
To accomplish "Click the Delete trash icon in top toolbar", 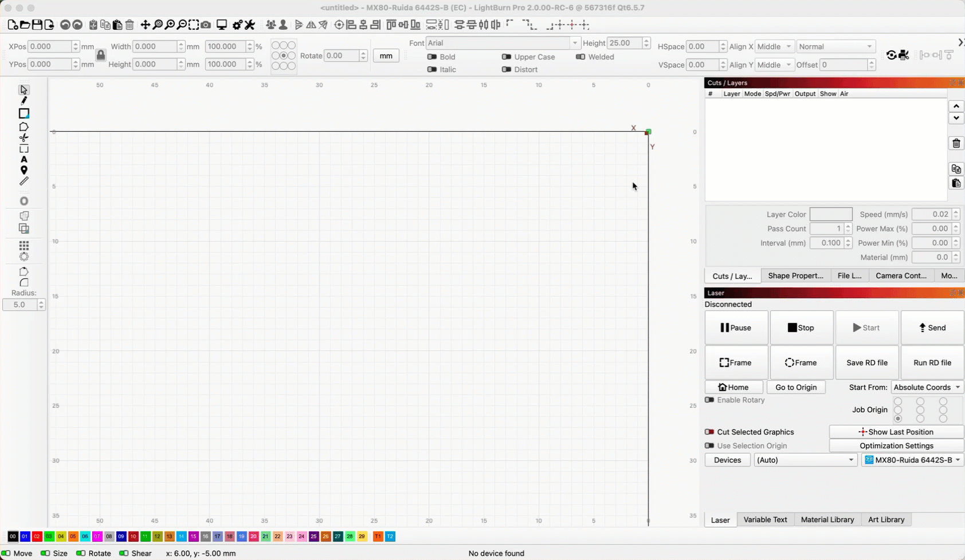I will click(130, 25).
